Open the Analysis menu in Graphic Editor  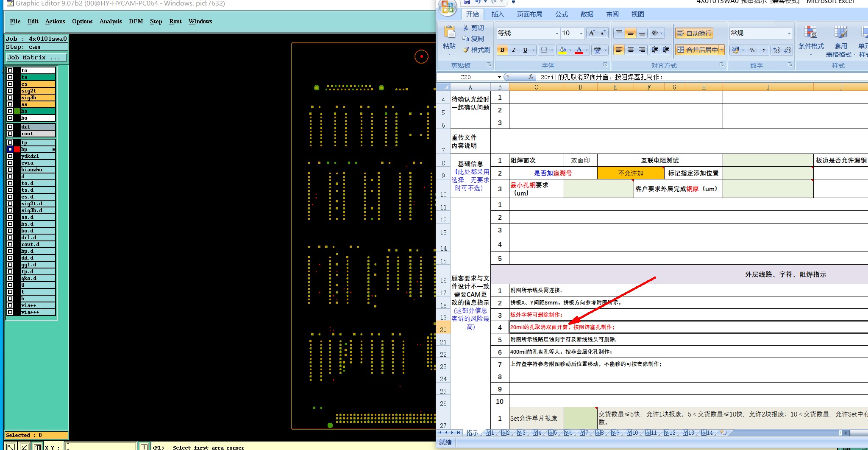click(x=111, y=21)
